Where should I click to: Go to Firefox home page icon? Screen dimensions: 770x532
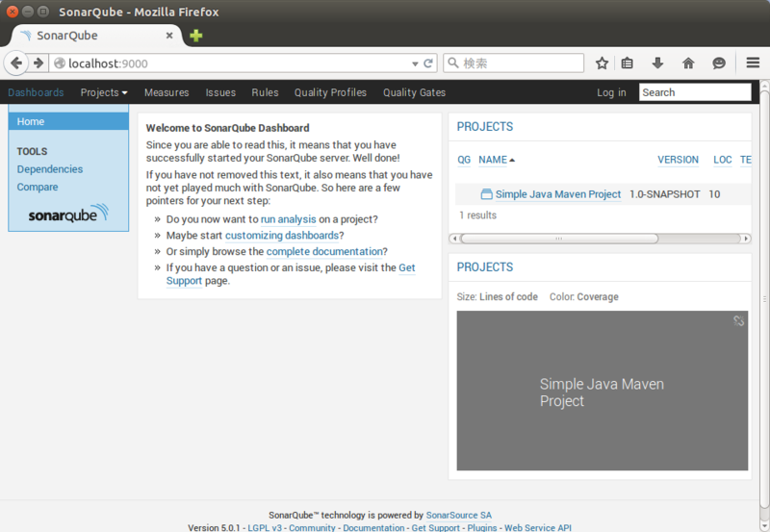[688, 63]
